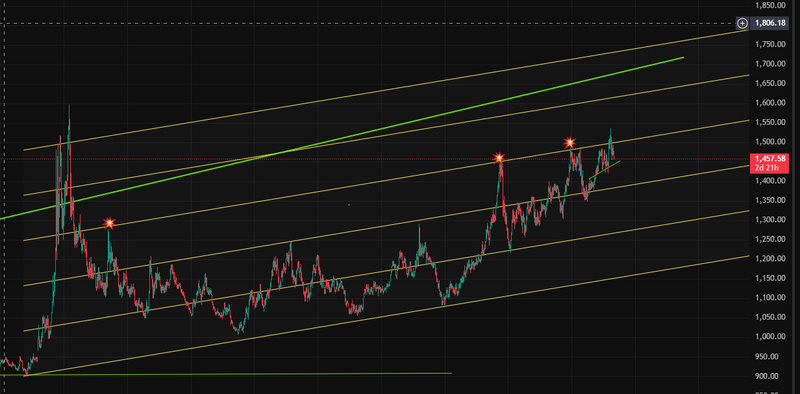Click the 2d 21h bar countdown
Screen dimensions: 800x394
[766, 168]
